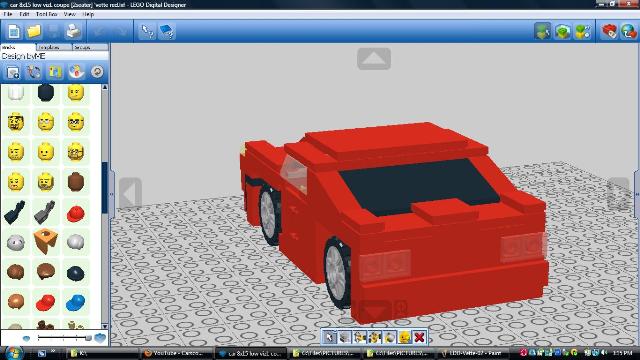Select the red X Delete tool

pyautogui.click(x=420, y=337)
